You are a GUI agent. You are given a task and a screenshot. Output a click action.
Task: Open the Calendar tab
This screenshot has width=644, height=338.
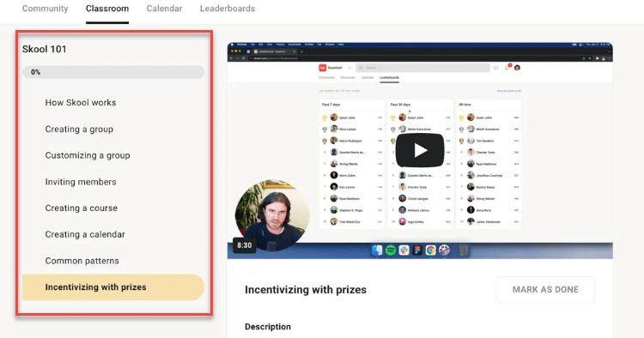(x=164, y=9)
